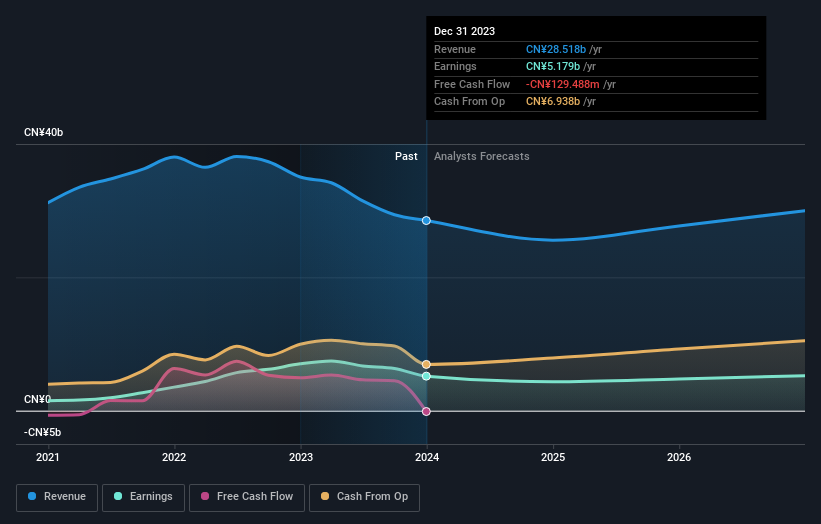Viewport: 821px width, 524px height.
Task: Click the blue Revenue legend dot
Action: click(32, 496)
